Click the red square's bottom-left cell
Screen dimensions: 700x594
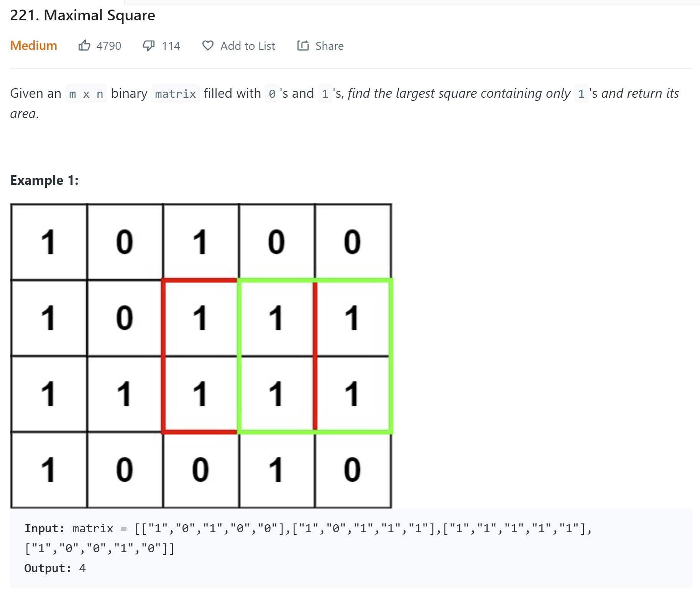point(201,394)
